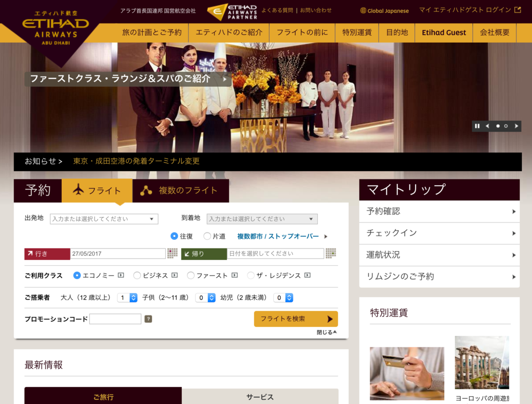532x404 pixels.
Task: Select the ファースト class radio button
Action: (x=191, y=276)
